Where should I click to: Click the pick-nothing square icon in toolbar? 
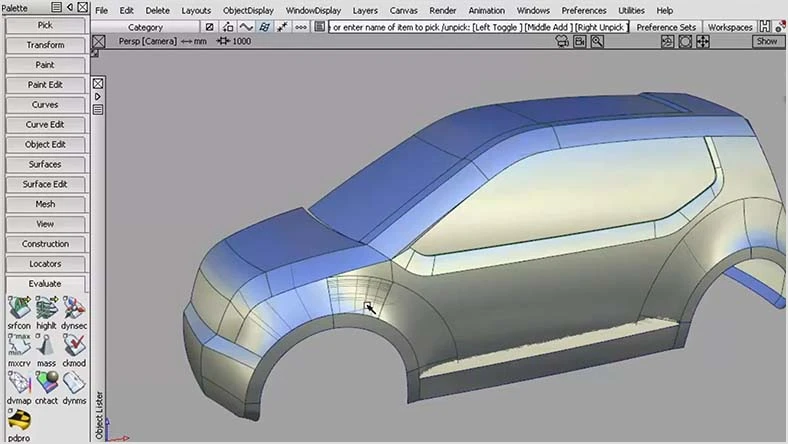point(210,27)
